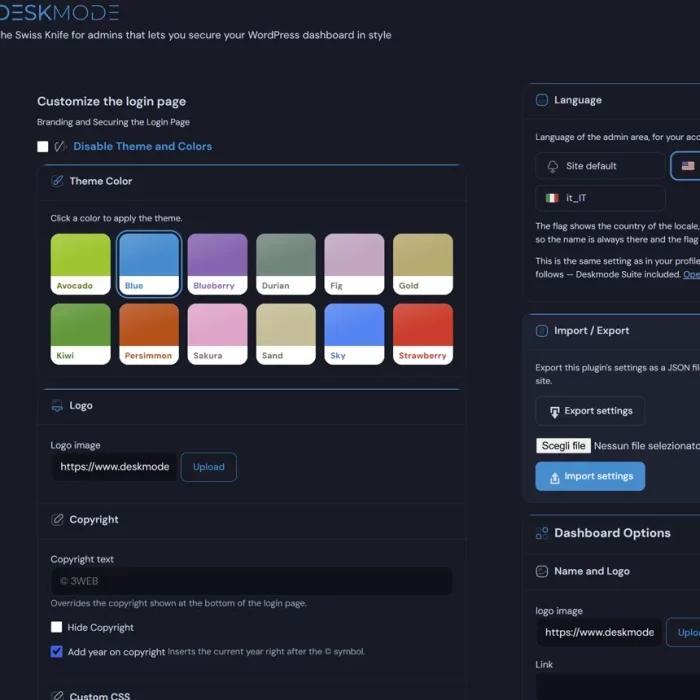The height and width of the screenshot is (700, 700).
Task: Click the Disable Theme and Colors link
Action: [x=142, y=146]
